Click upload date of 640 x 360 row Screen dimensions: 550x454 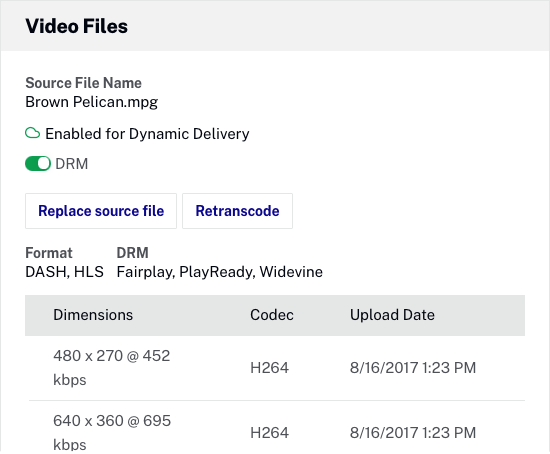(x=413, y=433)
